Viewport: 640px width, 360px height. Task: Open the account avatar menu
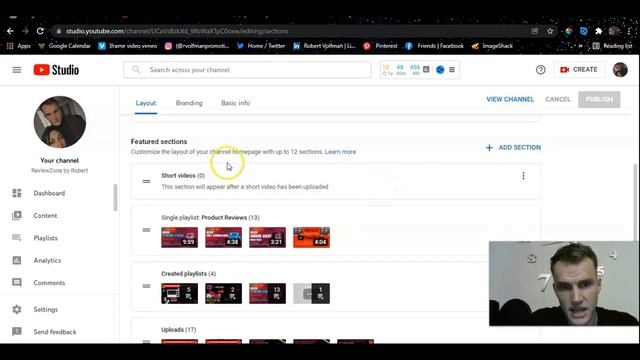[x=620, y=70]
